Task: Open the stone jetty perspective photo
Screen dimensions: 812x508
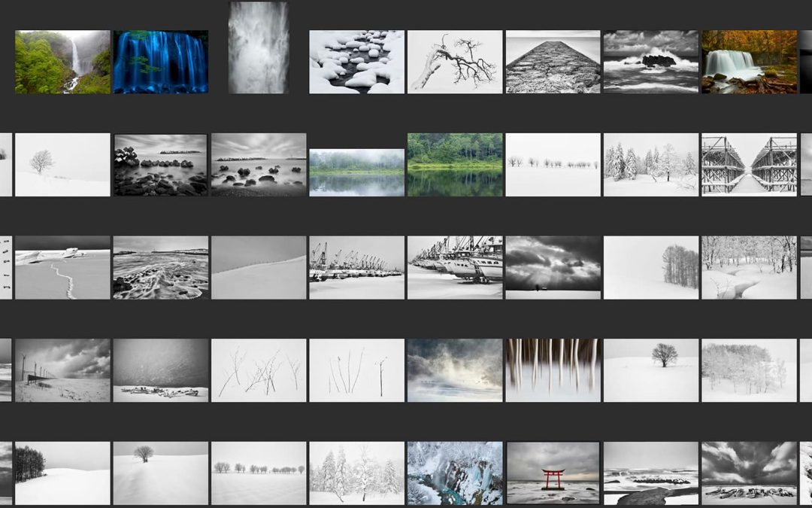Action: pyautogui.click(x=553, y=62)
